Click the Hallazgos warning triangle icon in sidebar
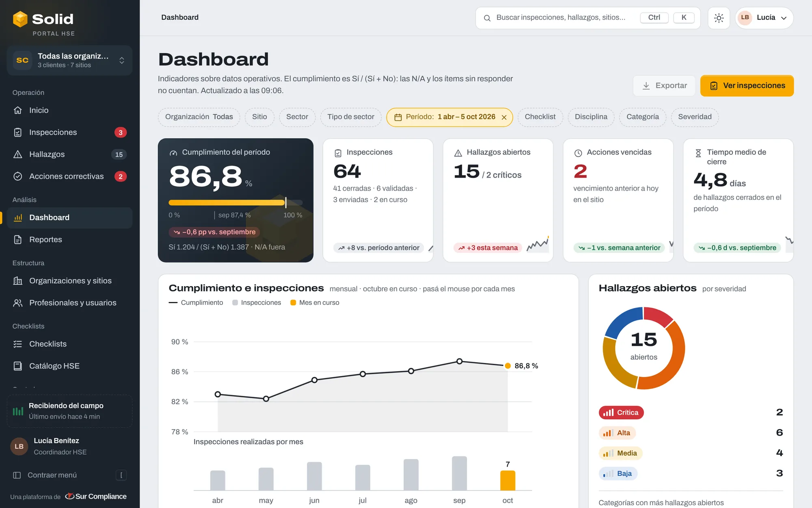This screenshot has width=812, height=508. (x=18, y=154)
